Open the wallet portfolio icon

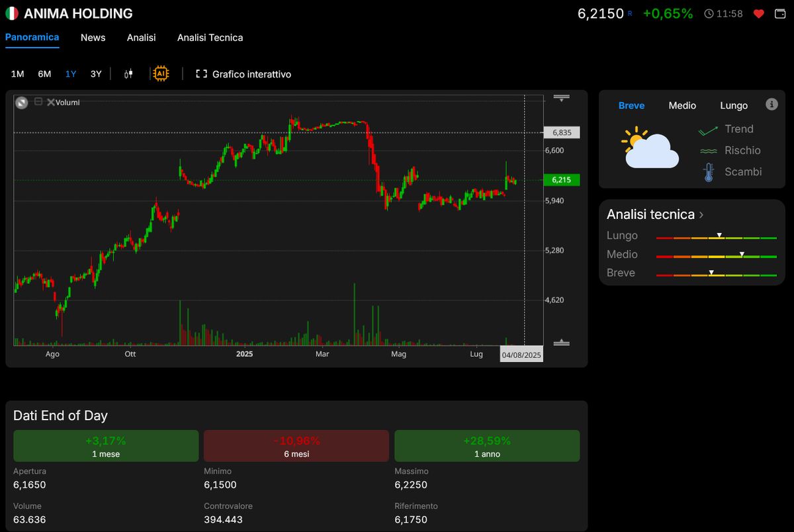[x=780, y=13]
